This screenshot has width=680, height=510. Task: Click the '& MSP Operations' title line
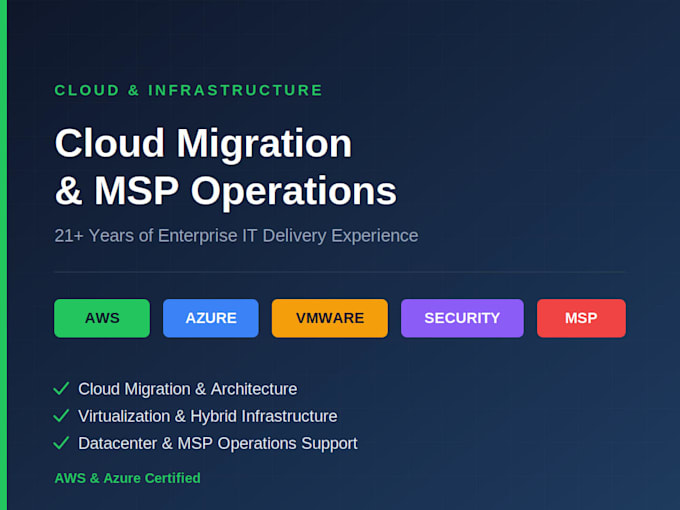click(226, 191)
